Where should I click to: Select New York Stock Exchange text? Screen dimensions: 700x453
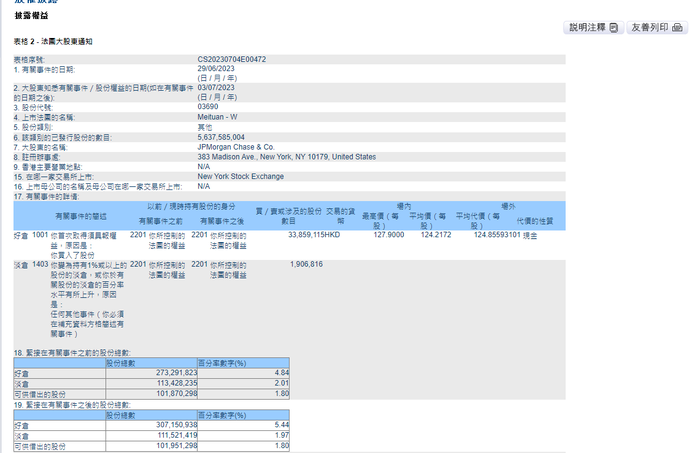tap(241, 176)
